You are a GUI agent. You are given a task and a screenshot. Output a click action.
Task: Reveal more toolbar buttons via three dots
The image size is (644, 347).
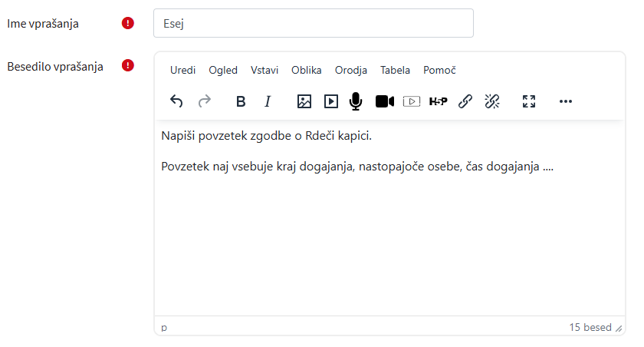point(566,101)
